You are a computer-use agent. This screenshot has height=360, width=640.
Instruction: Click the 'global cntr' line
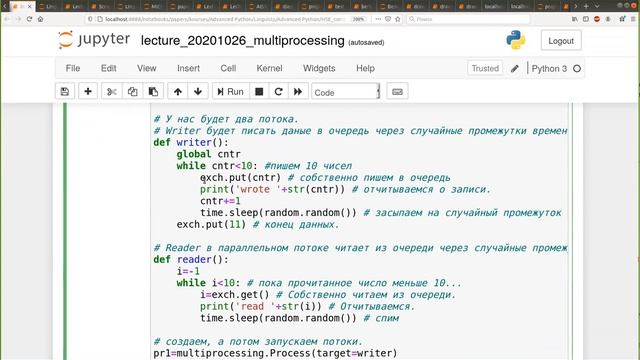coord(209,154)
